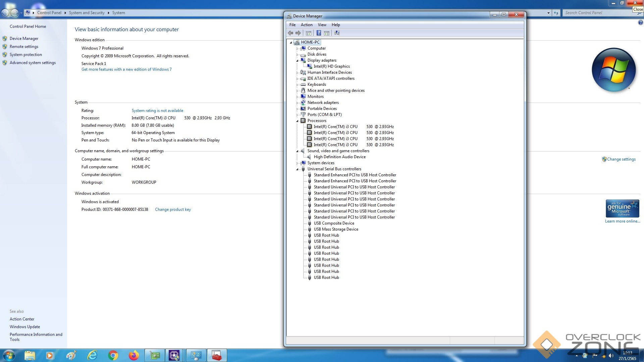Screen dimensions: 644x362
Task: Click Control Panel Home link
Action: (28, 26)
